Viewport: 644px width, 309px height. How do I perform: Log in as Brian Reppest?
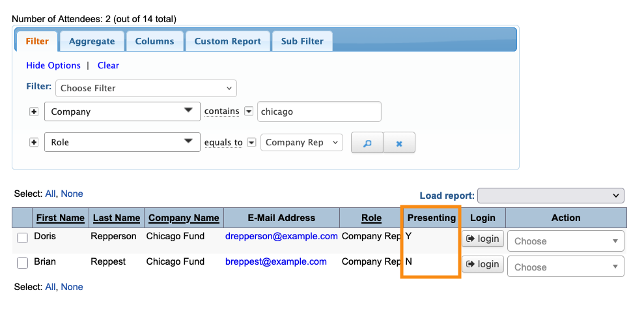483,264
